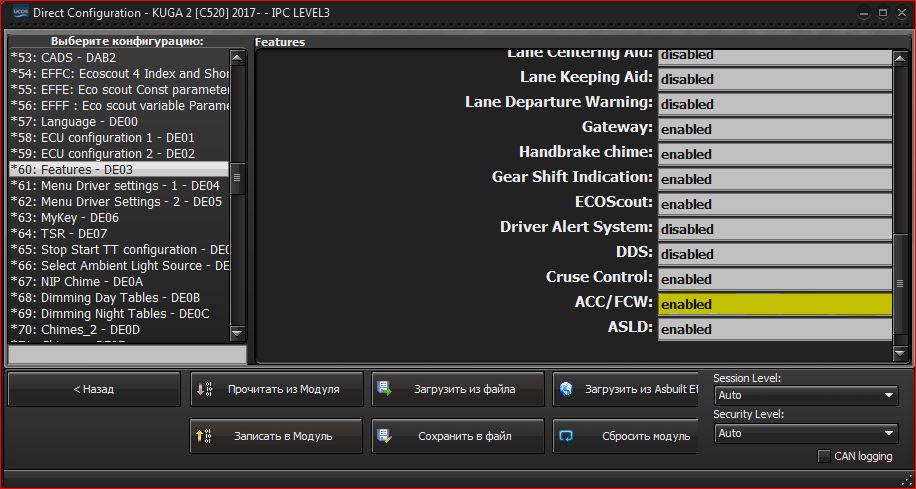
Task: Select *61: Menu Driver settings - 1 - DE04
Action: [x=115, y=186]
